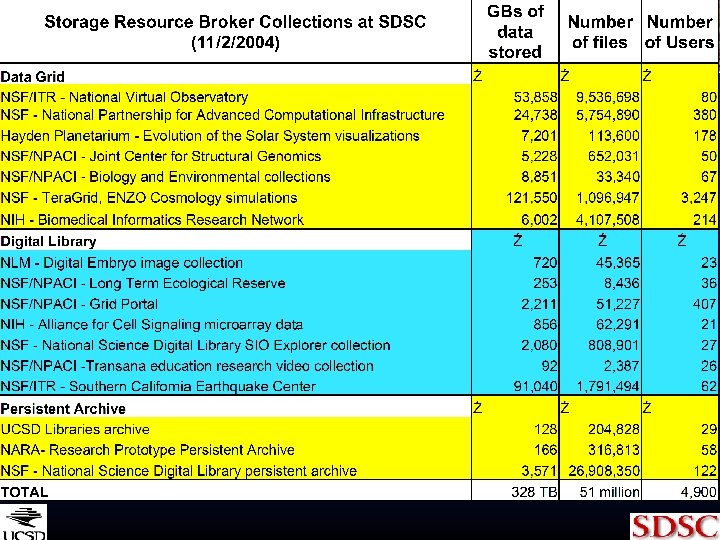The width and height of the screenshot is (720, 540).
Task: Select the SIO Explorer collection row label
Action: [x=195, y=345]
